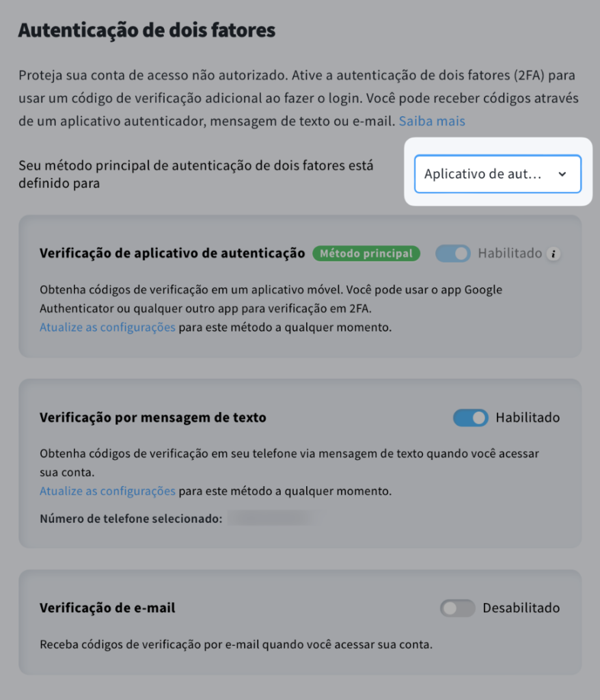Image resolution: width=600 pixels, height=700 pixels.
Task: Select the Verificação de e-mail heading
Action: click(x=107, y=608)
